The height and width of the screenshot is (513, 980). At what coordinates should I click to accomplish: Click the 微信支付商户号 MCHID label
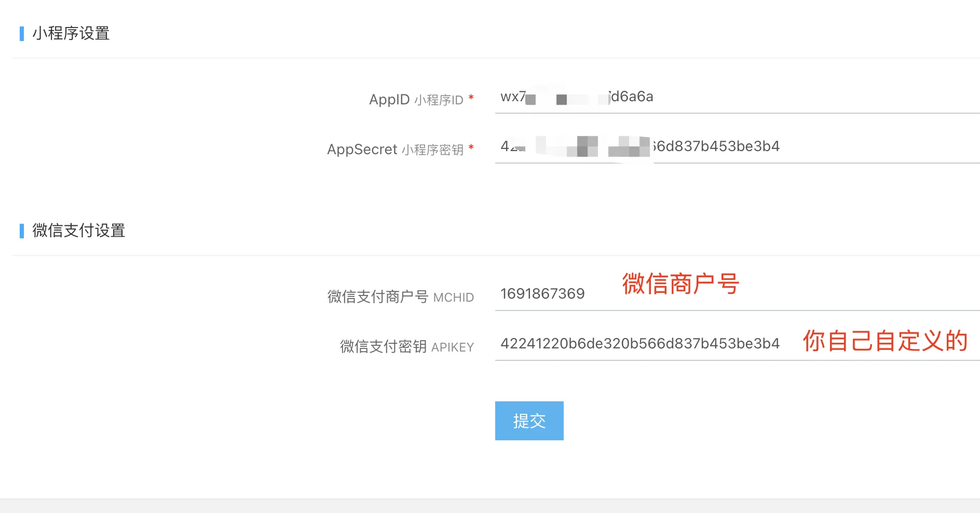tap(400, 297)
